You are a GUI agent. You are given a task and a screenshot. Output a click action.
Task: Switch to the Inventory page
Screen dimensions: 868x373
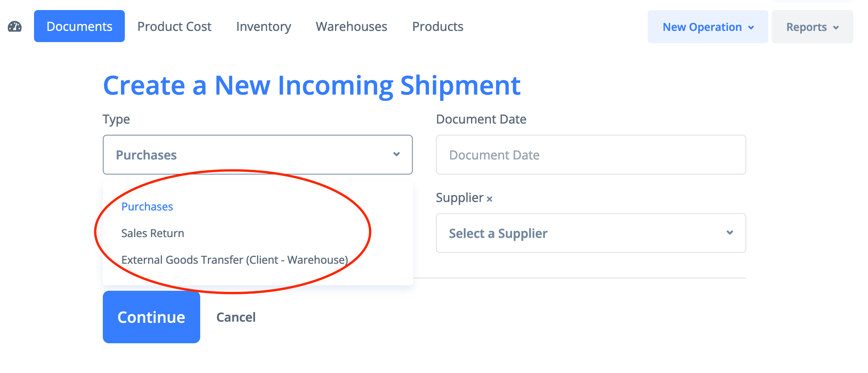pyautogui.click(x=264, y=26)
